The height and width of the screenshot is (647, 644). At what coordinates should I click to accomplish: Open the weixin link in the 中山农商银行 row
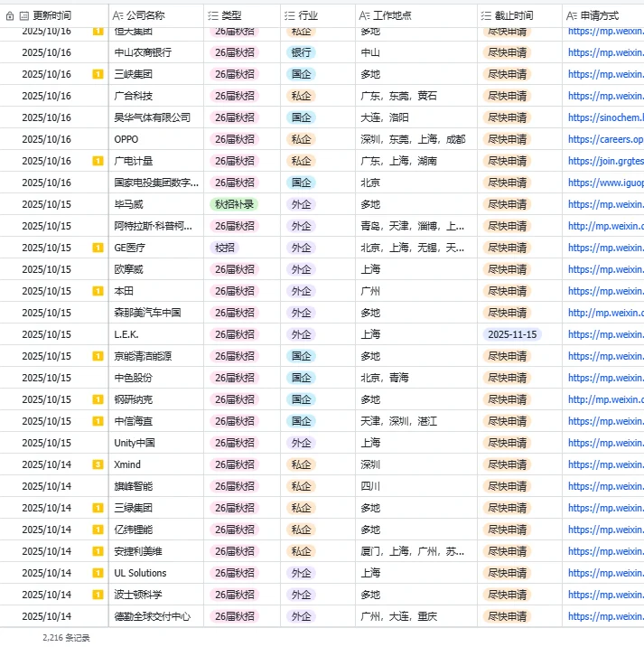[606, 52]
